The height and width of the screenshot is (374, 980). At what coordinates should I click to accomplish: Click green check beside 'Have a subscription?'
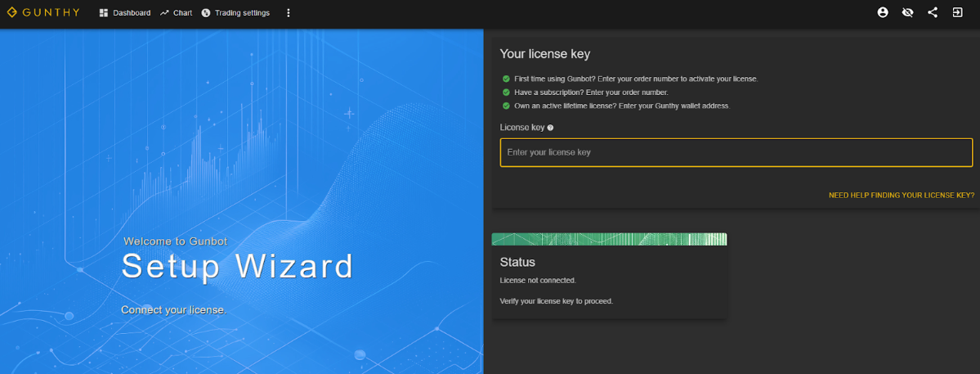coord(506,92)
